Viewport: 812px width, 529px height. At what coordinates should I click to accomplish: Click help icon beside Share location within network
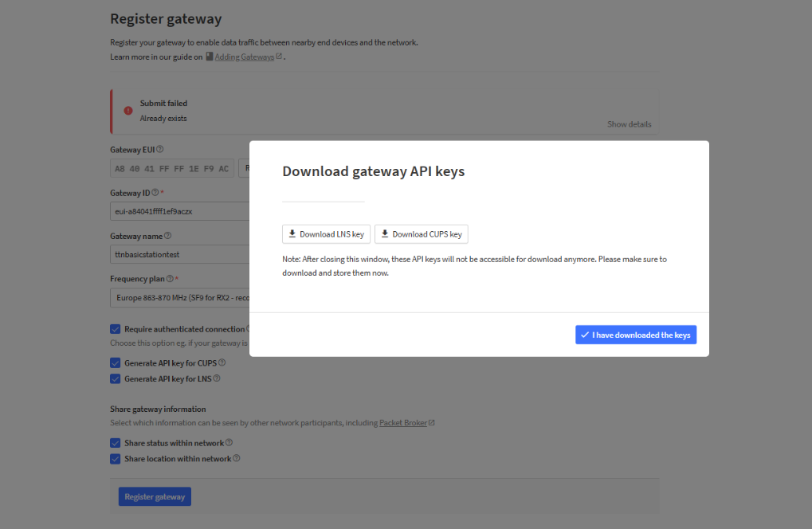(236, 458)
